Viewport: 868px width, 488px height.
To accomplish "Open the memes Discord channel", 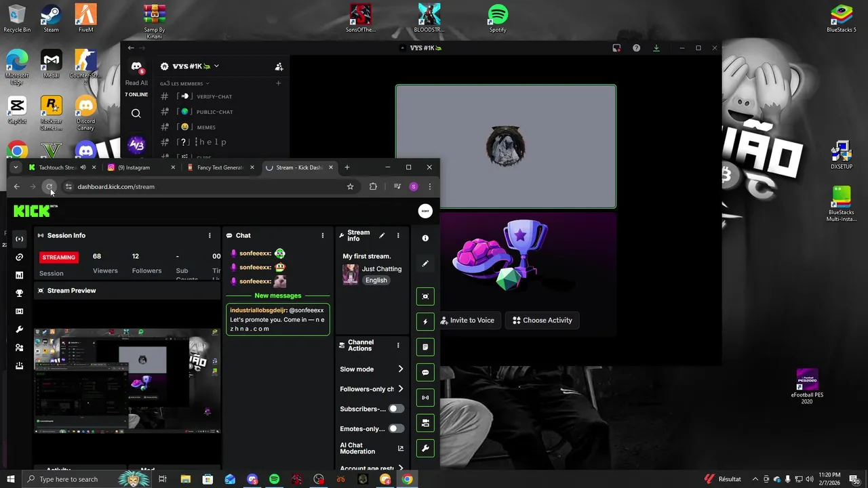I will point(206,127).
